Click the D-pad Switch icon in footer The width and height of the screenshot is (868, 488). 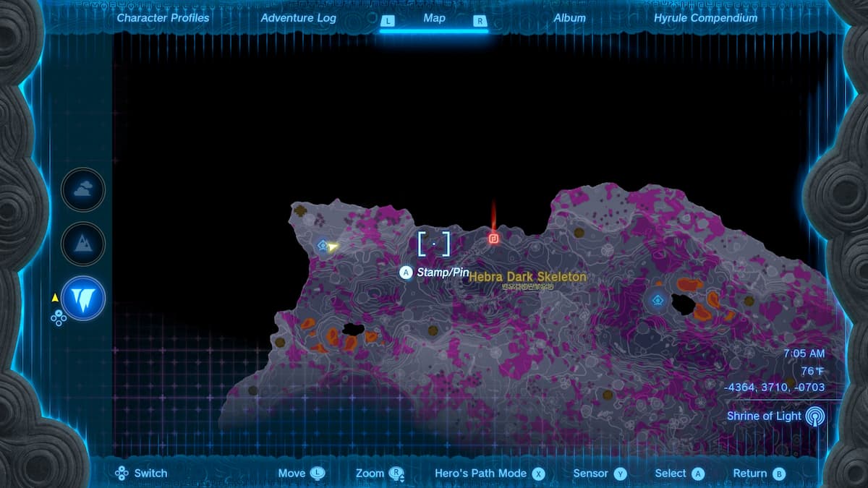pos(122,474)
